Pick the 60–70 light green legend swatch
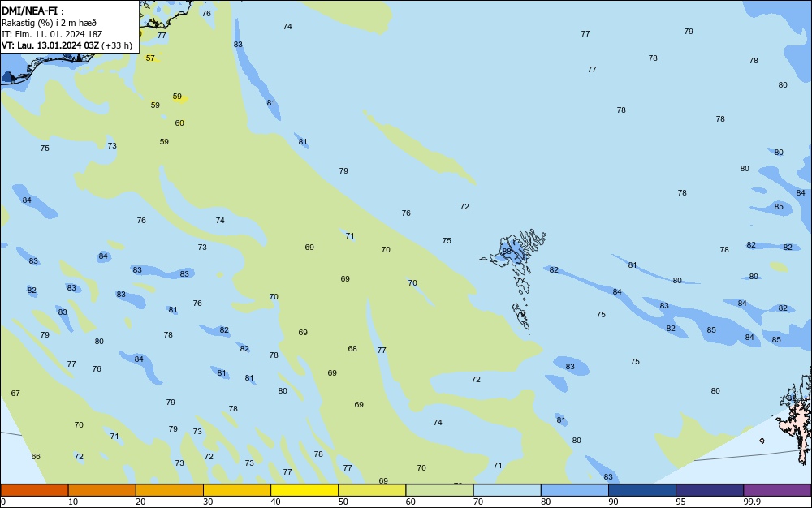The width and height of the screenshot is (812, 508). pyautogui.click(x=439, y=490)
